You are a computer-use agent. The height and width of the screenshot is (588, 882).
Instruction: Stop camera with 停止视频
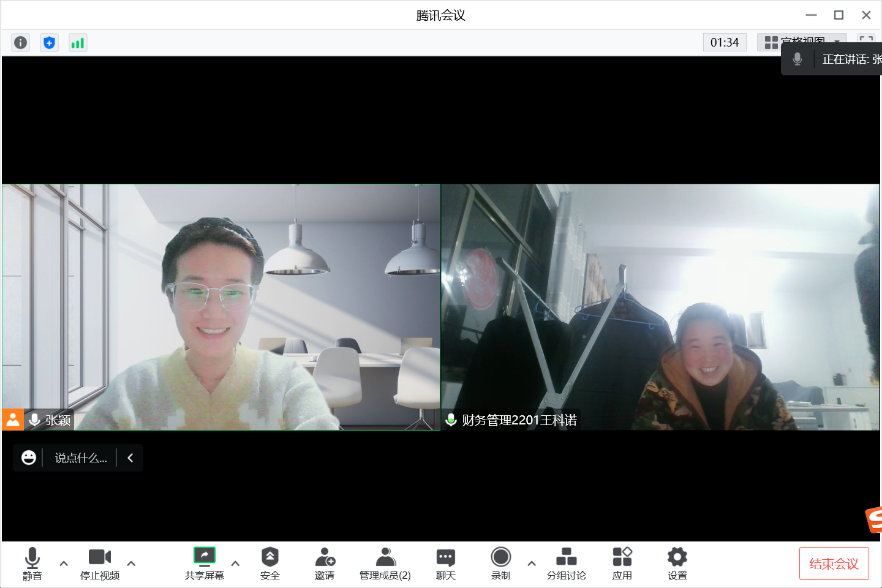coord(100,563)
